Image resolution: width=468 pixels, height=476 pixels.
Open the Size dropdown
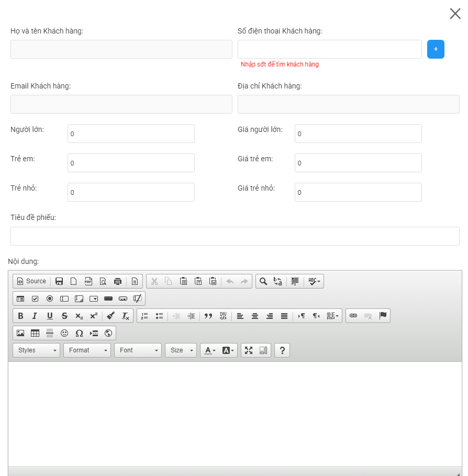[x=181, y=350]
